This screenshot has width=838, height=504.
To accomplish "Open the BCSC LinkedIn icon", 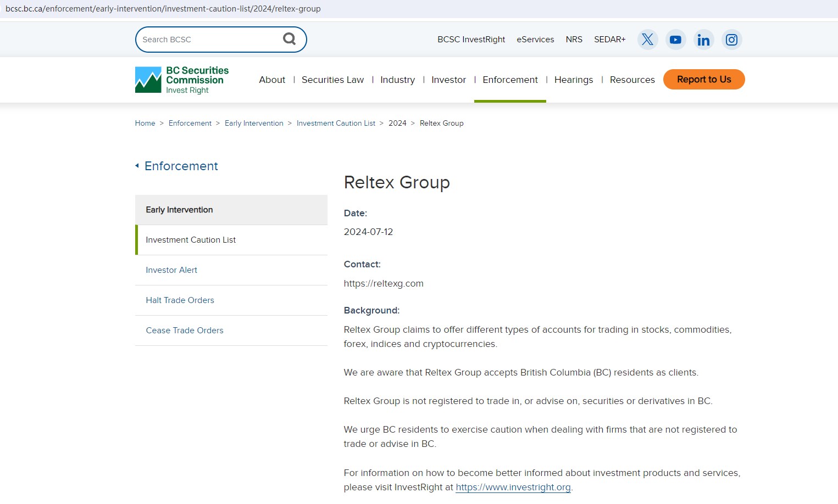I will 703,40.
